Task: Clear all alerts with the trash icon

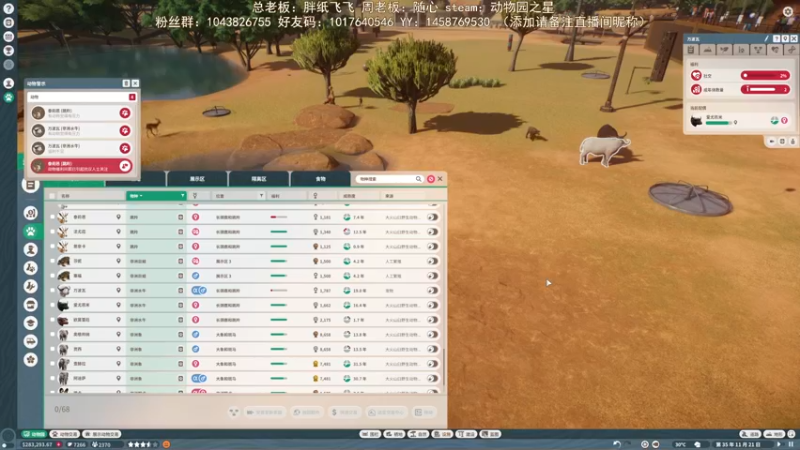Action: [x=126, y=83]
